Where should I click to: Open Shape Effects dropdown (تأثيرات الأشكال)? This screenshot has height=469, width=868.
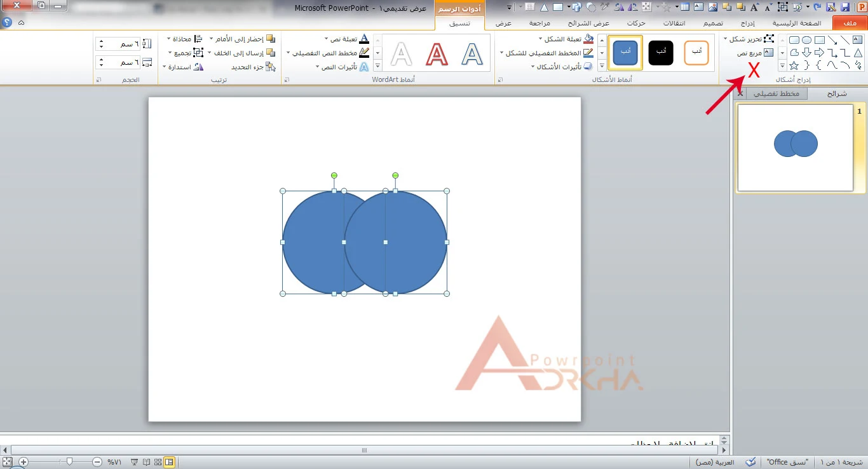click(562, 66)
